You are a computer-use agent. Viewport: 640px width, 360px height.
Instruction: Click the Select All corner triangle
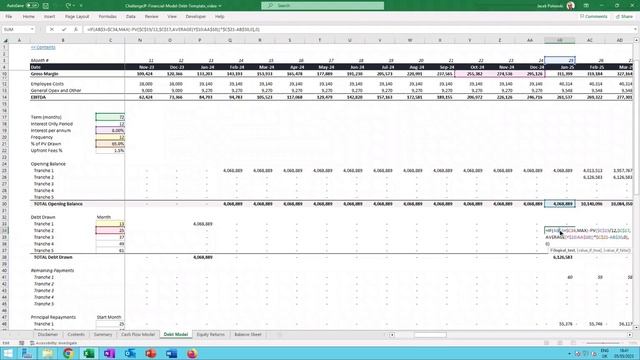pyautogui.click(x=5, y=40)
